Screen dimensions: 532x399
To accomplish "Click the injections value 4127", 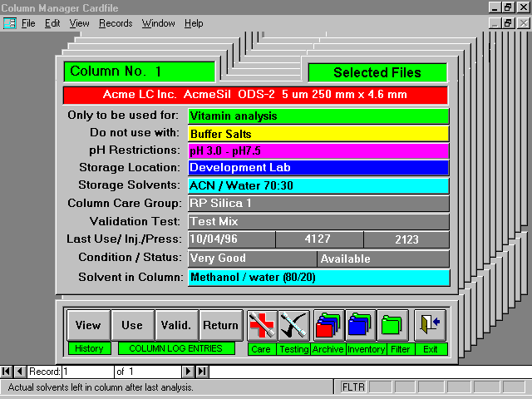I will pos(319,239).
